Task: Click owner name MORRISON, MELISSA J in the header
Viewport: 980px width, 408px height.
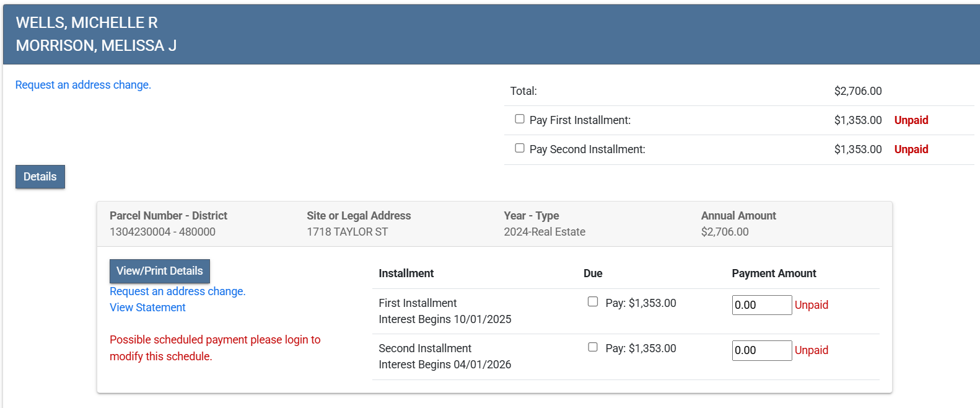Action: pos(96,46)
